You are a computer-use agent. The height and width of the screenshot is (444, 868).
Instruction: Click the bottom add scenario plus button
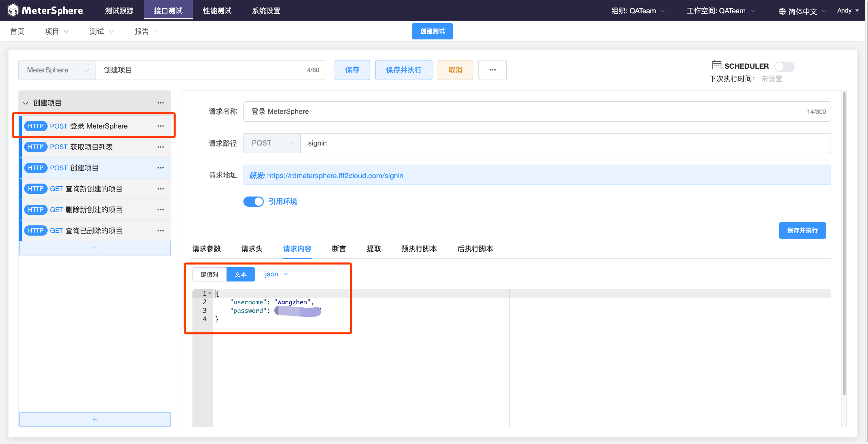coord(95,419)
